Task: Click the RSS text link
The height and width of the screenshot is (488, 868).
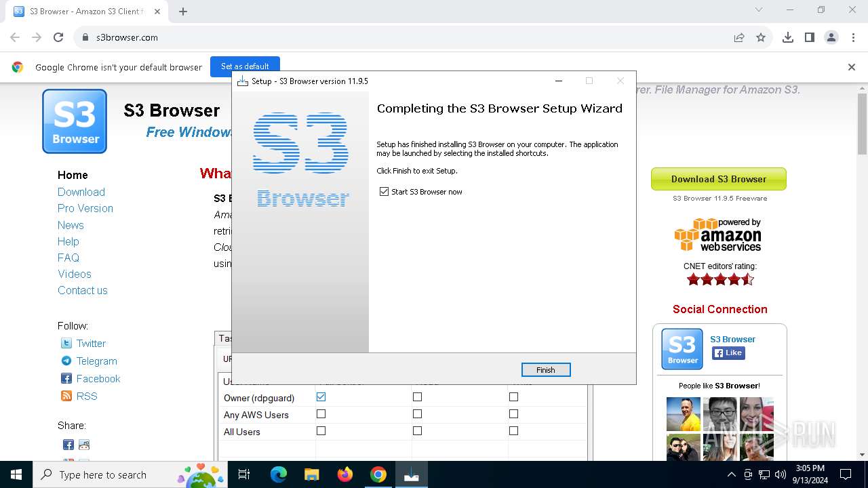Action: 87,396
